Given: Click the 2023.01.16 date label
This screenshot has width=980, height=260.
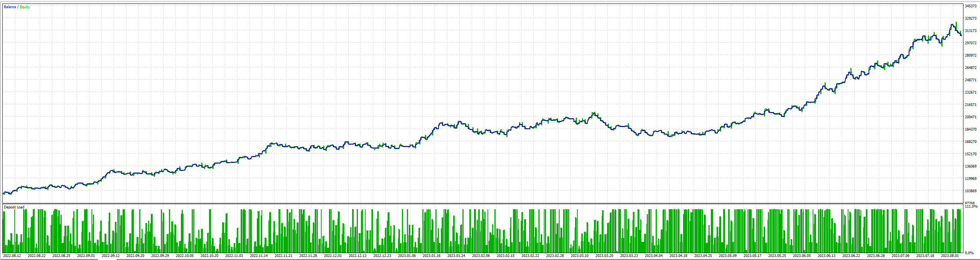Looking at the screenshot, I should (x=432, y=256).
